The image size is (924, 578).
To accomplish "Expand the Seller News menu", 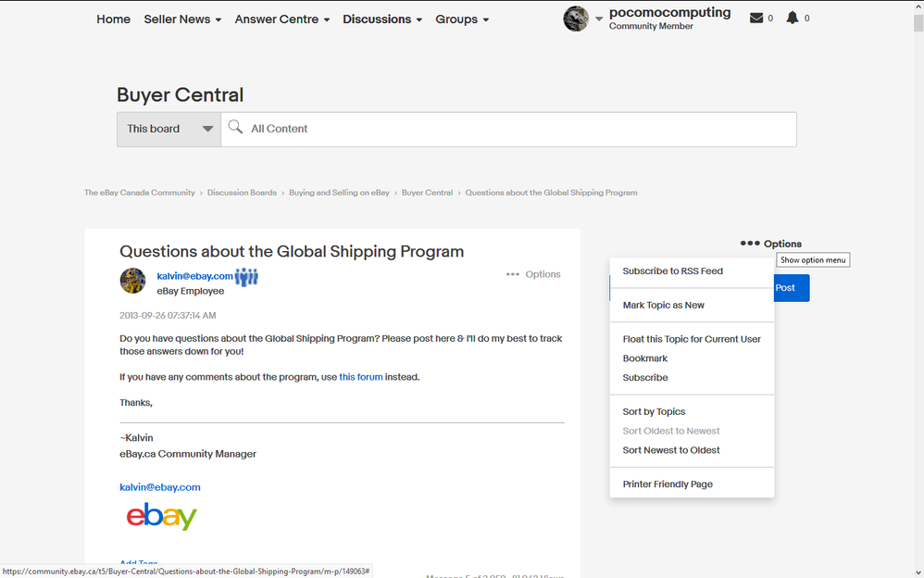I will (182, 19).
